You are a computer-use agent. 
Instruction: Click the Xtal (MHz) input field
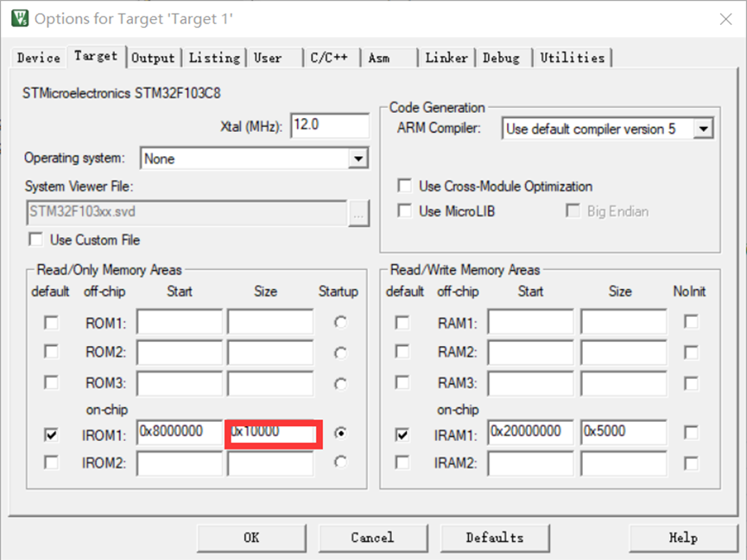[330, 126]
